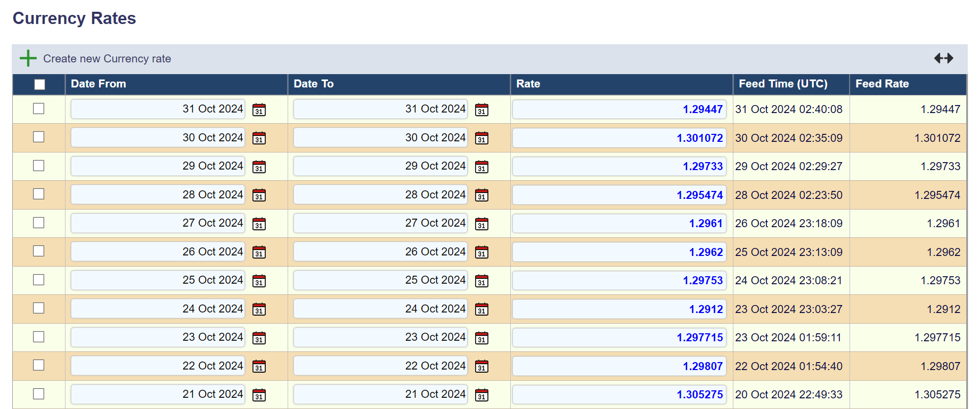Click the rate field showing 1.2962
The image size is (980, 409).
tap(619, 252)
